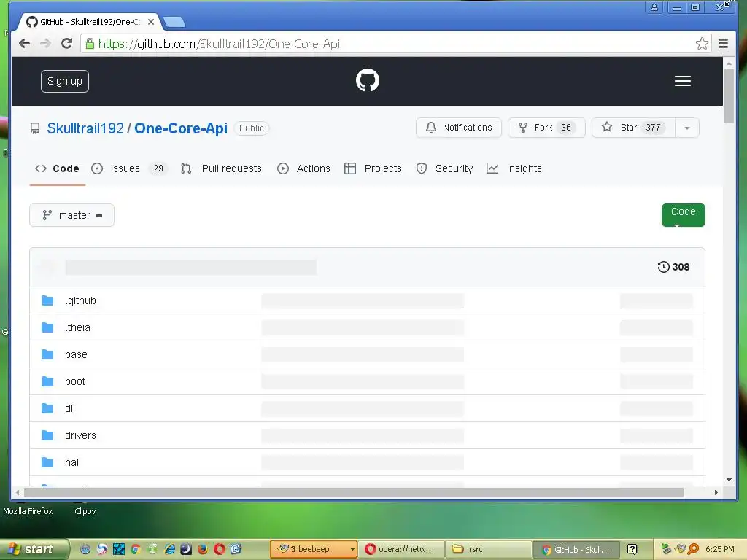Switch to the Security tab
This screenshot has width=747, height=560.
pyautogui.click(x=444, y=168)
